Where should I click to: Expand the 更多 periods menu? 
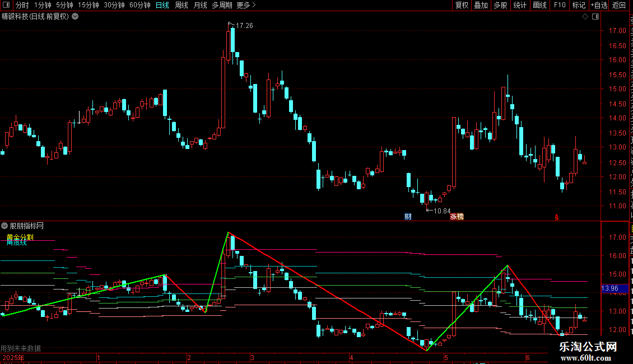tap(246, 5)
